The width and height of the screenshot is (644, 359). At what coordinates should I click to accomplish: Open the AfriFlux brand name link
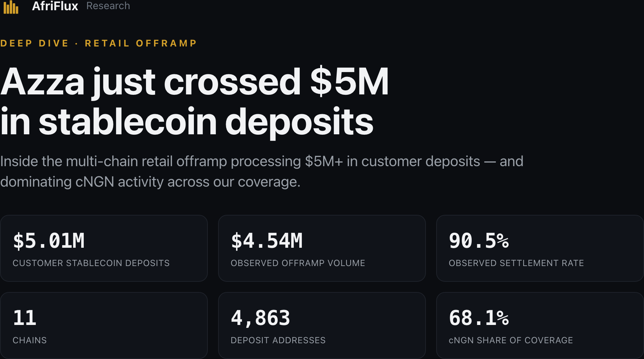click(x=55, y=6)
